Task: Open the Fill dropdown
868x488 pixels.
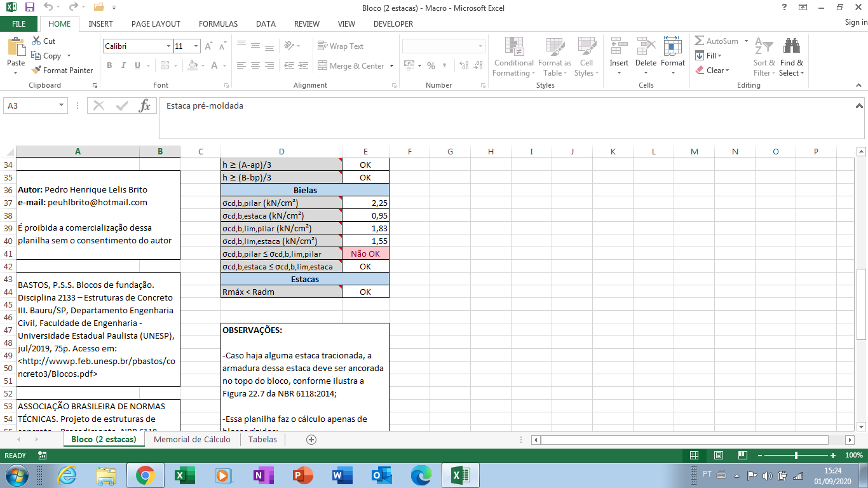Action: pos(709,55)
